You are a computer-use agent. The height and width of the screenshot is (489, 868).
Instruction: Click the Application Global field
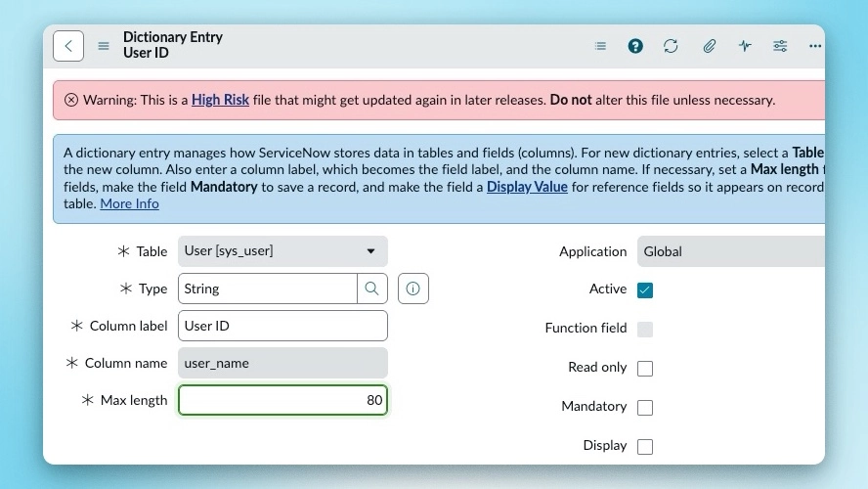pos(731,251)
